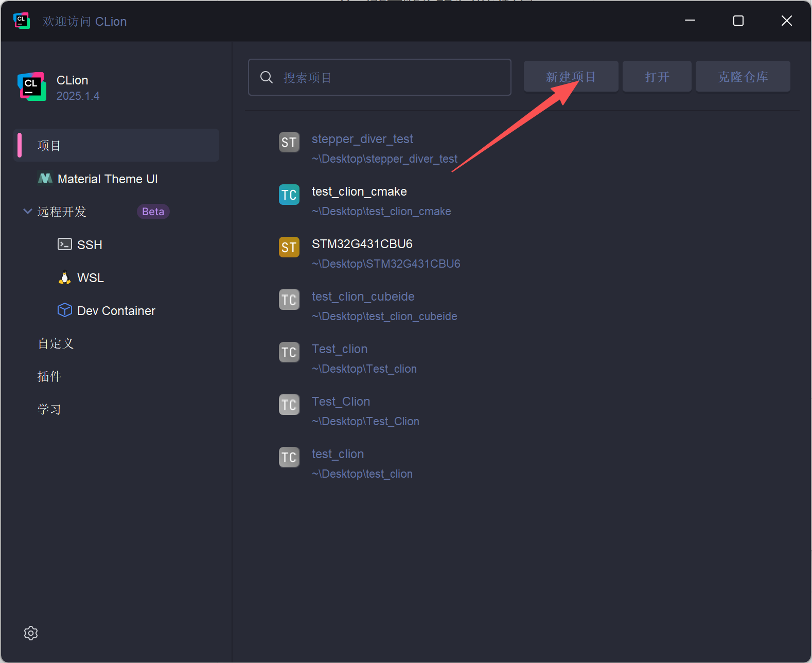Open the test_clion_cubeide project
812x663 pixels.
363,296
